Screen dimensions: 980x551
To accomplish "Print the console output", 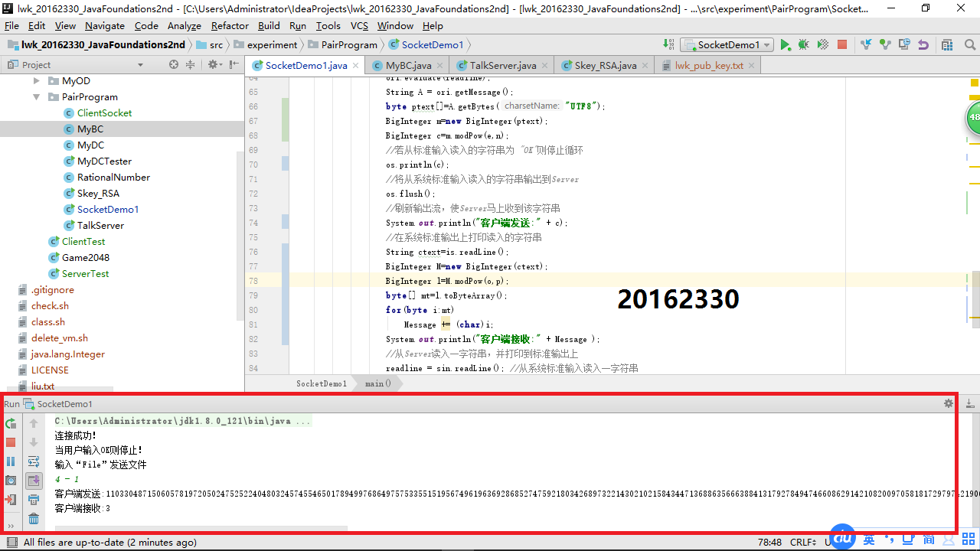I will point(34,500).
